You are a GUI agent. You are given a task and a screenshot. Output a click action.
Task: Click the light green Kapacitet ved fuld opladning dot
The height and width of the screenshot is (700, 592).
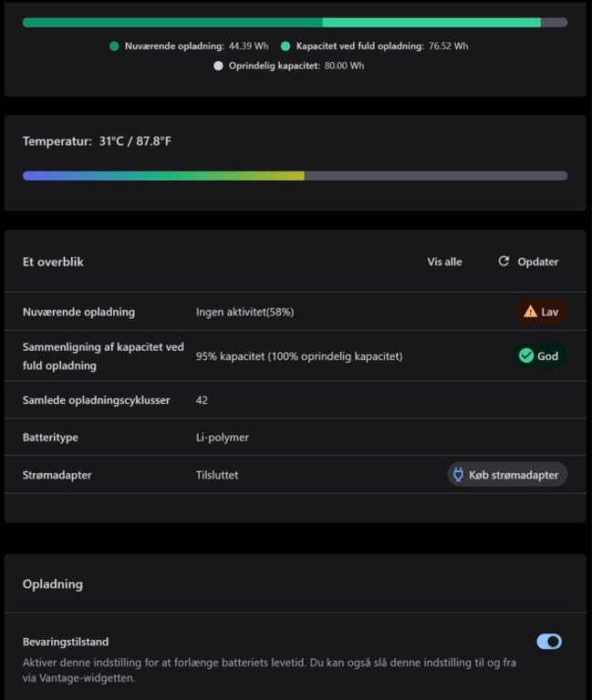pyautogui.click(x=286, y=46)
